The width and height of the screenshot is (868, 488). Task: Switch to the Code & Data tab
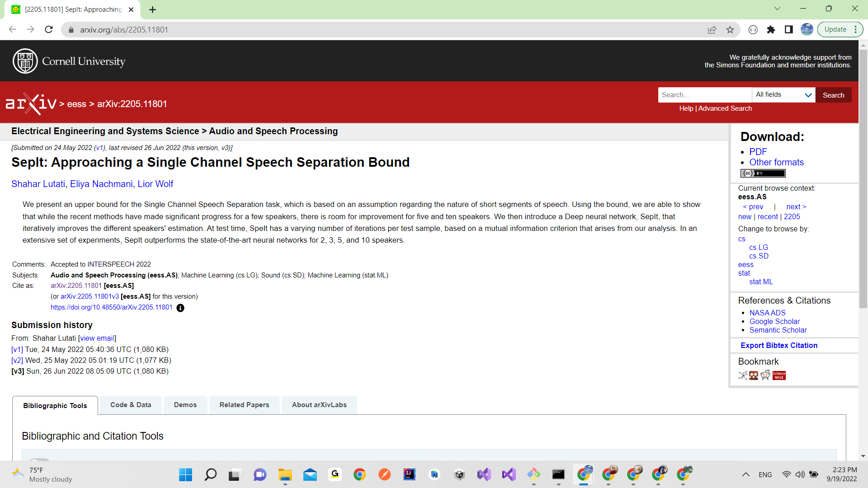click(x=130, y=404)
